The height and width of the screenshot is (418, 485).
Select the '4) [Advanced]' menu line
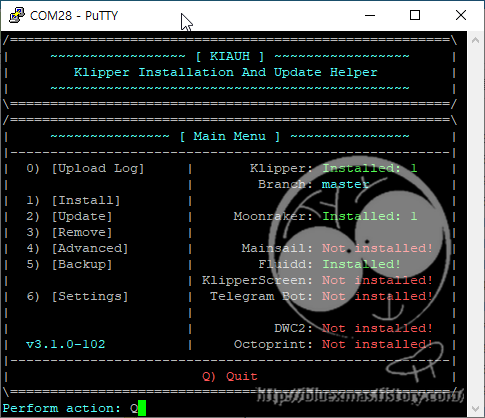point(77,248)
